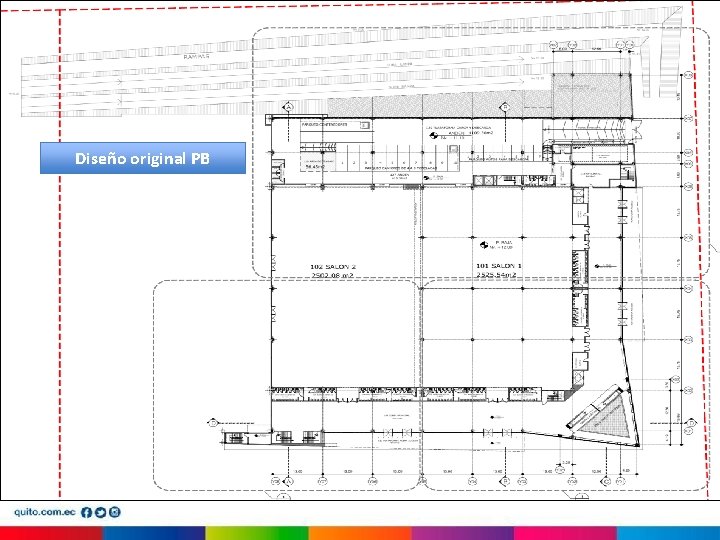Screen dimensions: 720x540
Task: Click the Twitter bird icon
Action: (100, 512)
